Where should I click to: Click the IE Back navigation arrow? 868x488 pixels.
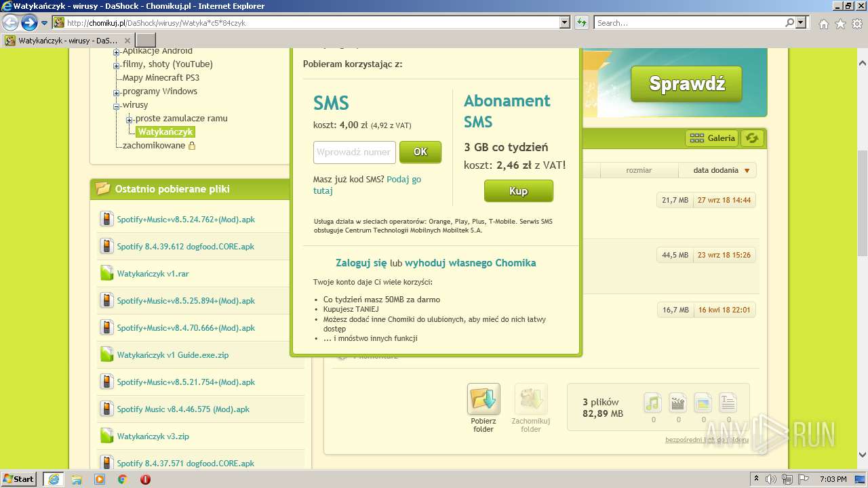tap(11, 22)
